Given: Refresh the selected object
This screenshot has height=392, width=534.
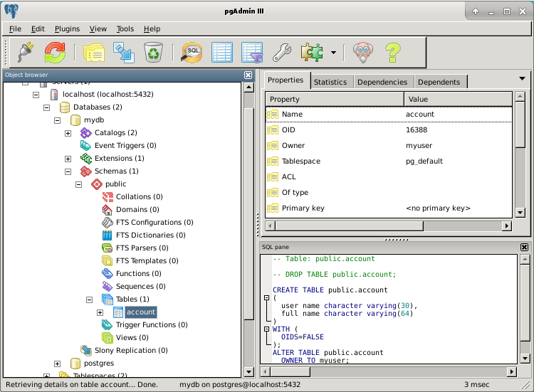Looking at the screenshot, I should pyautogui.click(x=55, y=53).
